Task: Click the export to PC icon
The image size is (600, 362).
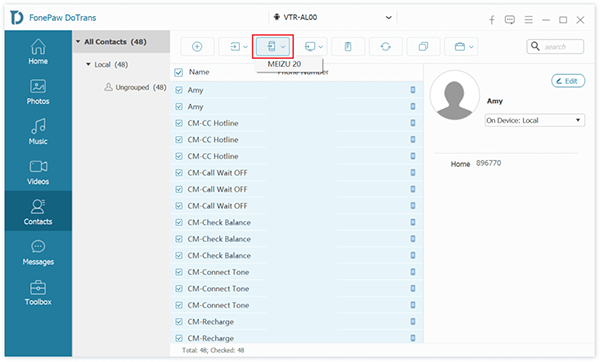Action: 310,47
